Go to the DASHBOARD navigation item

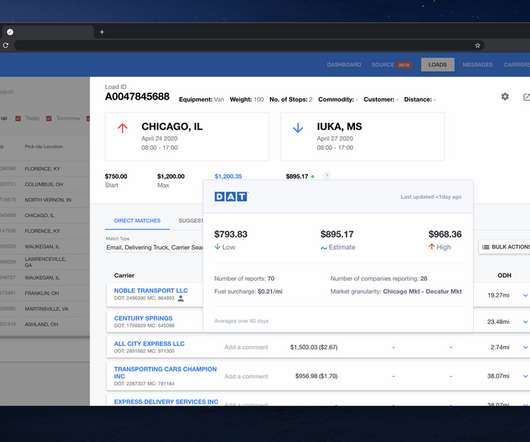click(344, 65)
